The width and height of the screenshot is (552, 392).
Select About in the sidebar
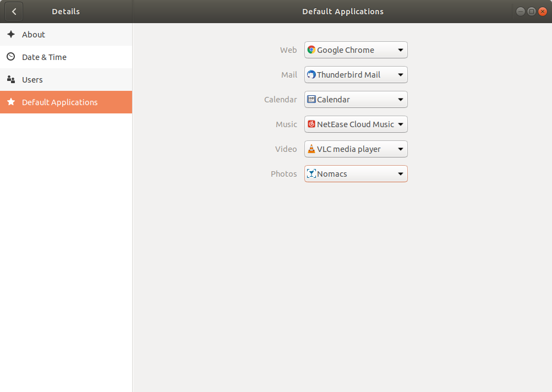coord(66,35)
